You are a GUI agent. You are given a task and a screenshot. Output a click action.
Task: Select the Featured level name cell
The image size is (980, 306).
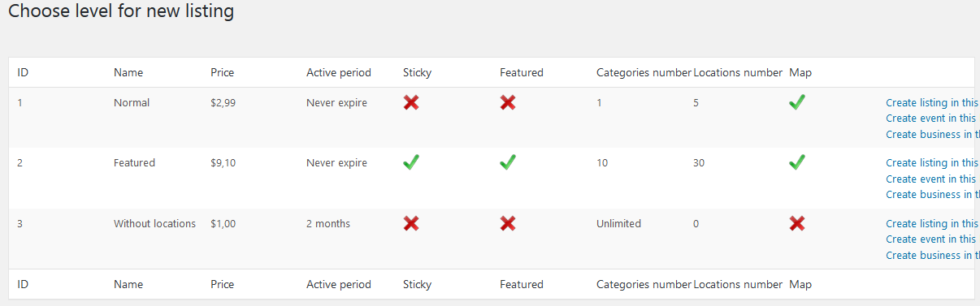[134, 163]
